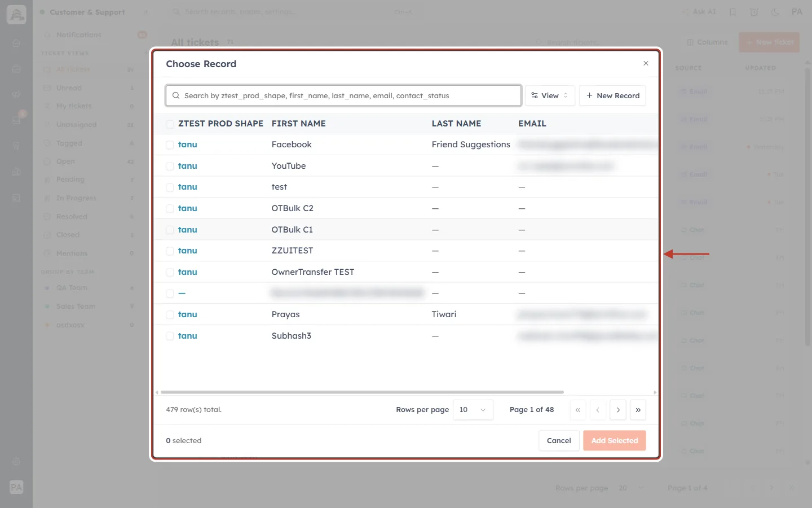
Task: Click the Friend Suggestions last name cell
Action: tap(471, 144)
